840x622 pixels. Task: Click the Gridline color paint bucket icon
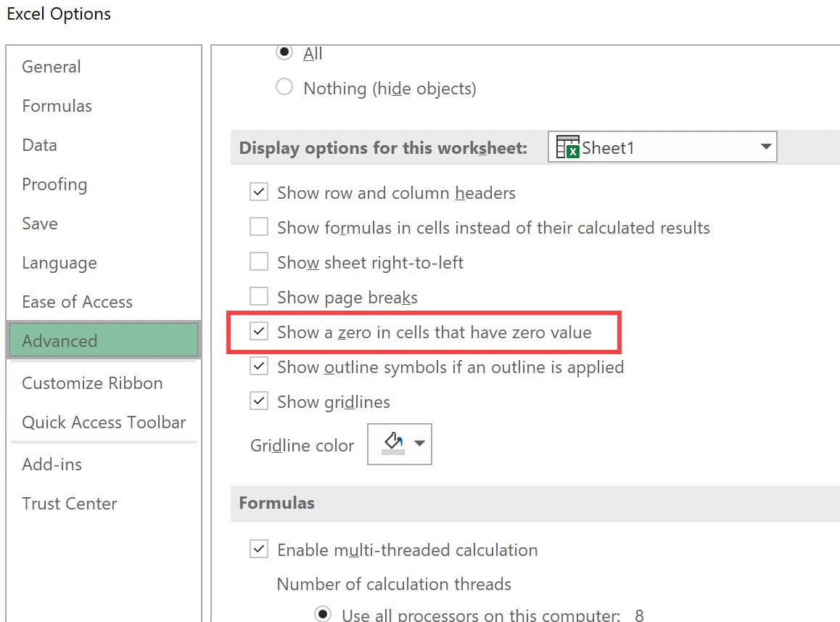tap(393, 443)
